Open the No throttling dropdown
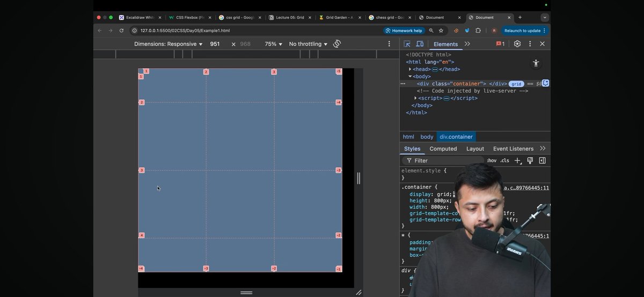644x297 pixels. pyautogui.click(x=308, y=44)
